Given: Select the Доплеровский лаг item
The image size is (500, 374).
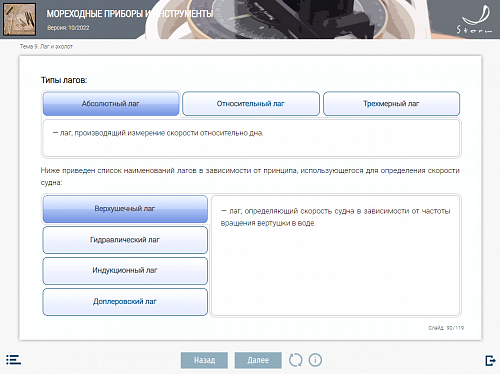Looking at the screenshot, I should pos(125,302).
